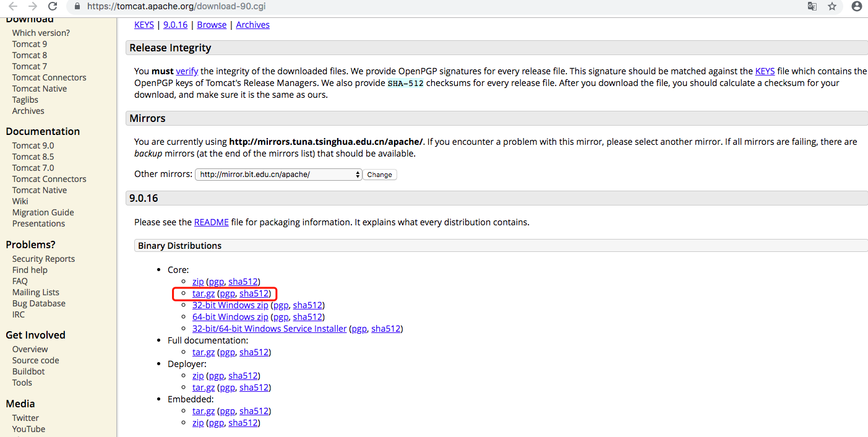Open Twitter under Media

[x=25, y=418]
